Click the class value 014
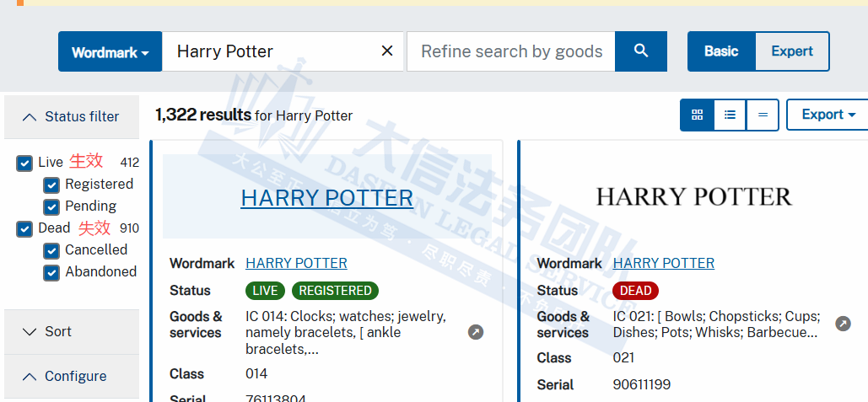The image size is (868, 402). [256, 374]
